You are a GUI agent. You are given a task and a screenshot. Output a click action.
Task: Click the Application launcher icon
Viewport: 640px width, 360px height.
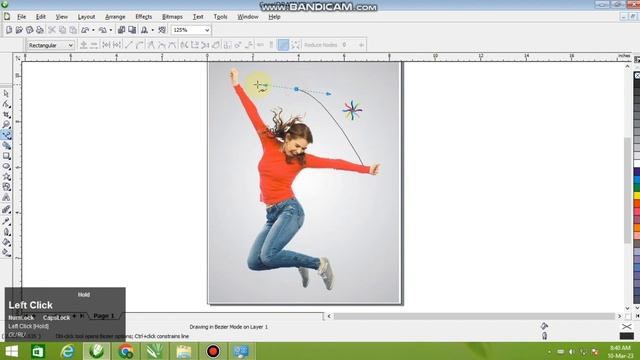point(144,30)
